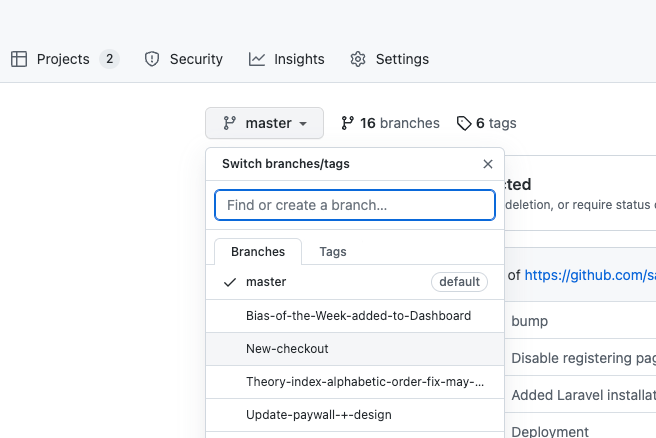Select the master branch entry

coord(355,282)
